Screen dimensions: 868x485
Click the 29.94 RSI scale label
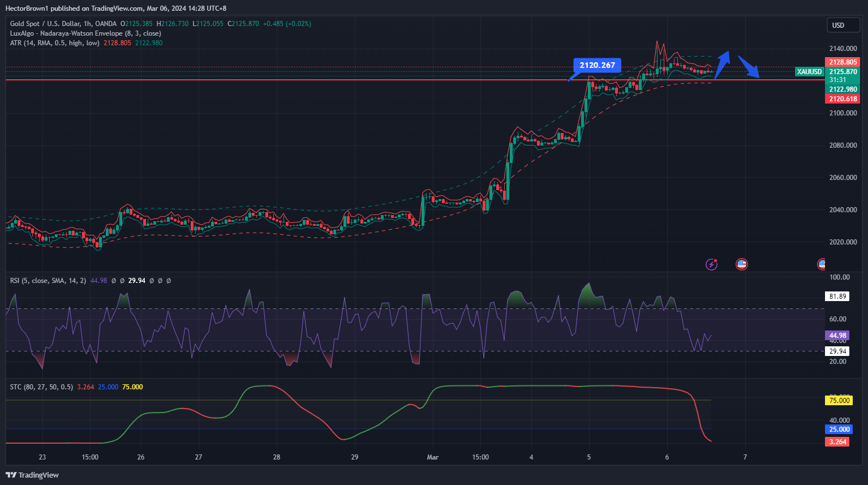tap(838, 351)
